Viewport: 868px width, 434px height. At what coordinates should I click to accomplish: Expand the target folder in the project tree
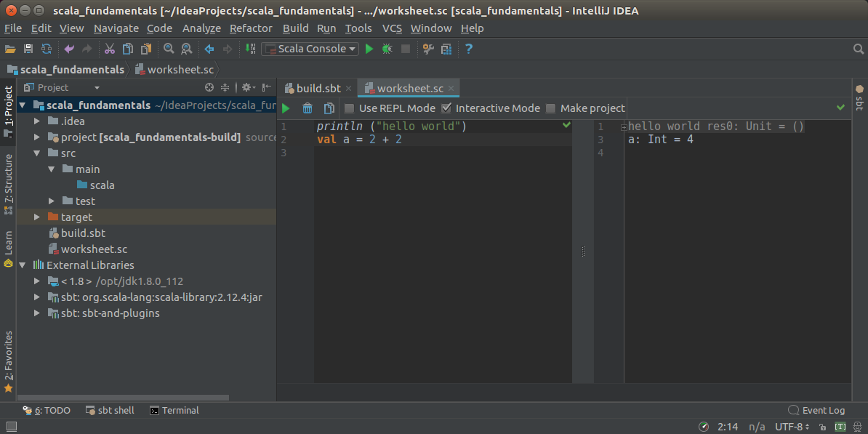37,217
